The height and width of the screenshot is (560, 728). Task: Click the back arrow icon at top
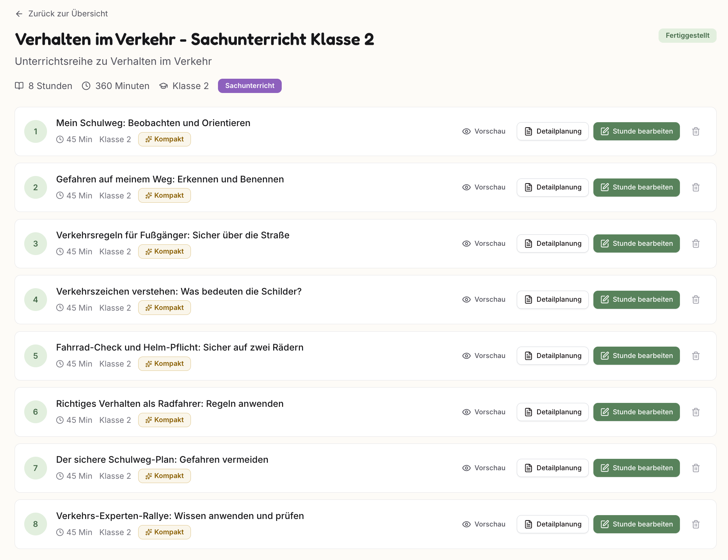click(x=19, y=14)
